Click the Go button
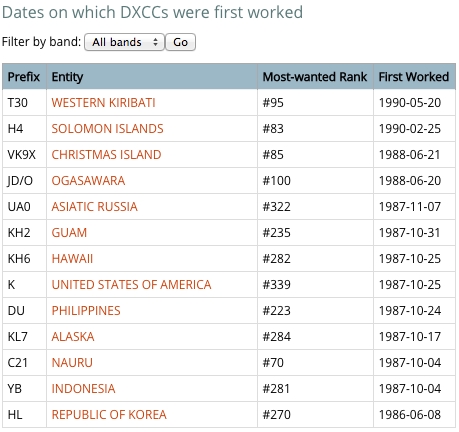 coord(180,42)
